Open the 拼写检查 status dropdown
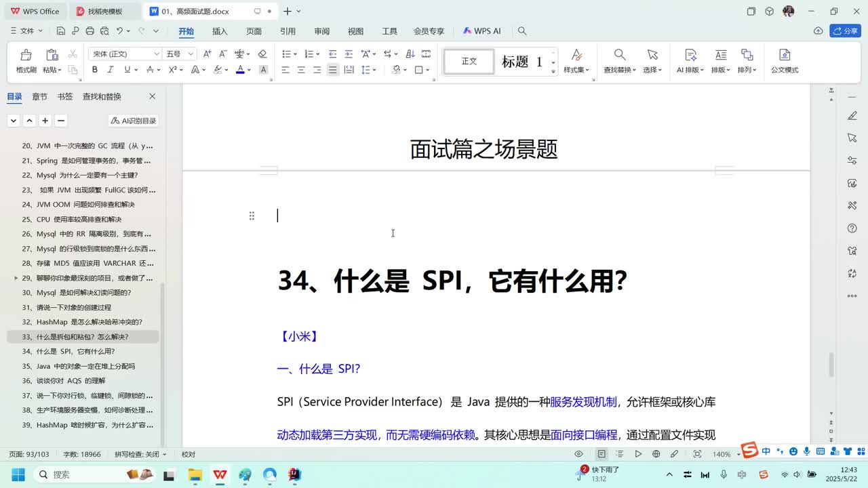Image resolution: width=868 pixels, height=488 pixels. pos(140,454)
